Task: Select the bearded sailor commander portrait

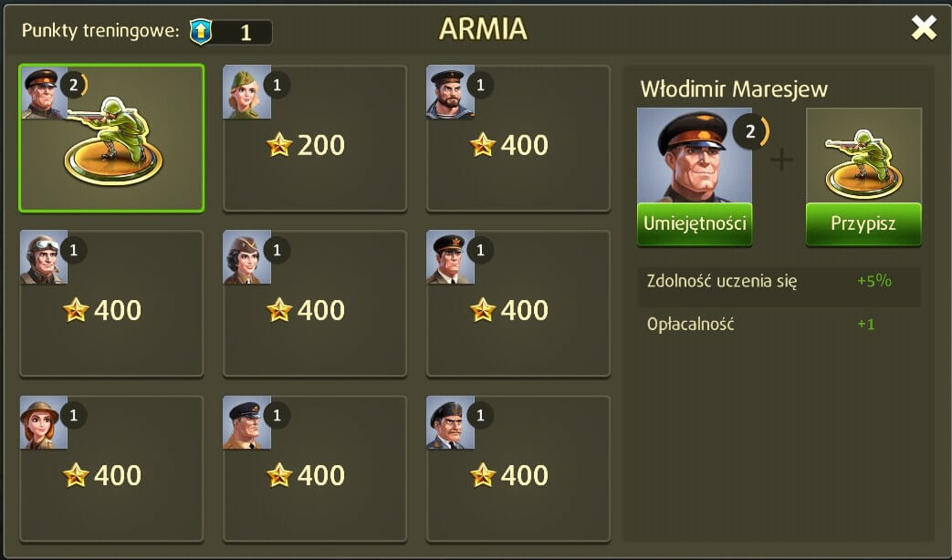Action: 450,91
